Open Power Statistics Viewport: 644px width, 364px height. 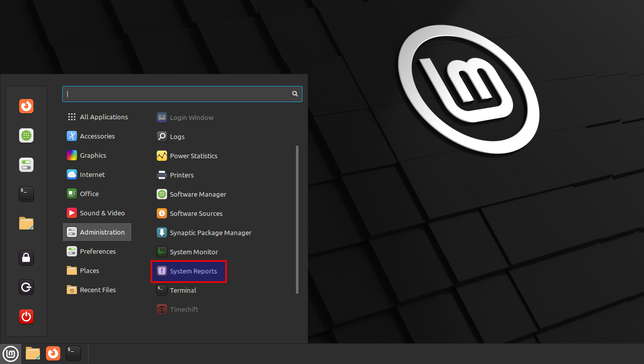(x=187, y=156)
